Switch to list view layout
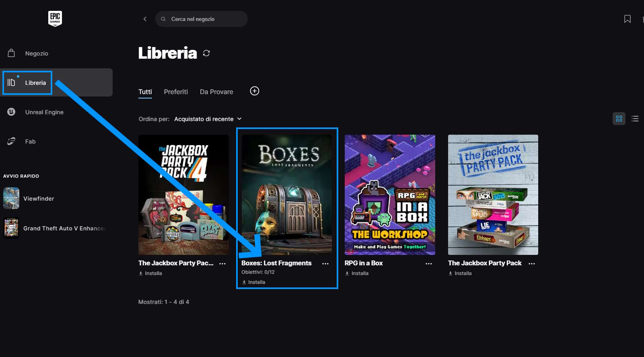The width and height of the screenshot is (644, 357). pyautogui.click(x=635, y=119)
